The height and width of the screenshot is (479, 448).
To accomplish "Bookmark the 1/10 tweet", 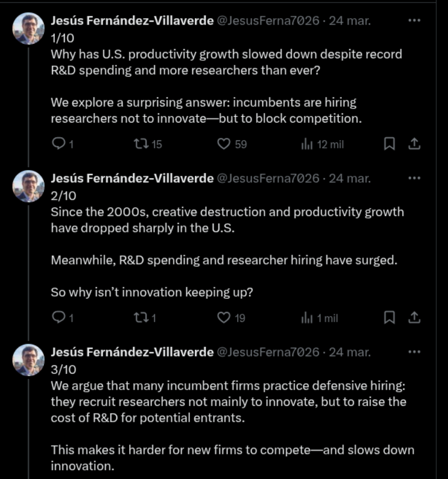I will point(390,144).
